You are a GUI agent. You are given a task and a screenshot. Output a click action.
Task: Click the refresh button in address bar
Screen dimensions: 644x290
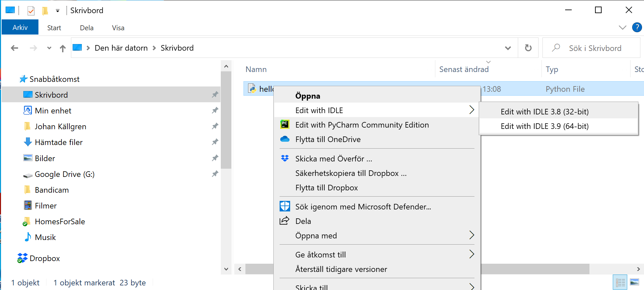coord(528,48)
